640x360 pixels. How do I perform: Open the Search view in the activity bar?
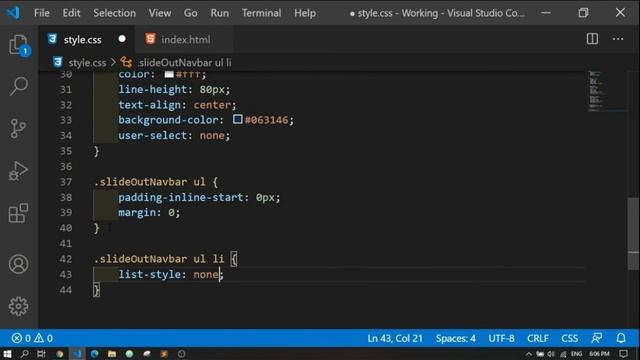point(19,87)
